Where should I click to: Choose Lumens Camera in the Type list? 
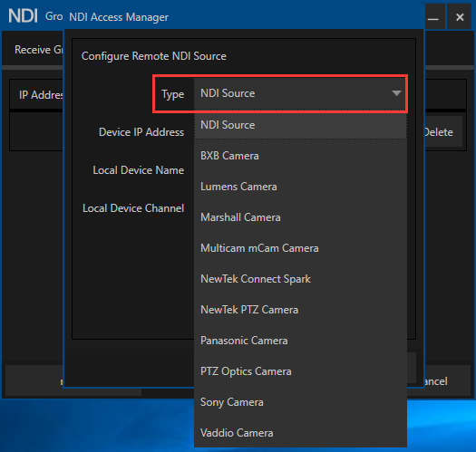point(300,187)
